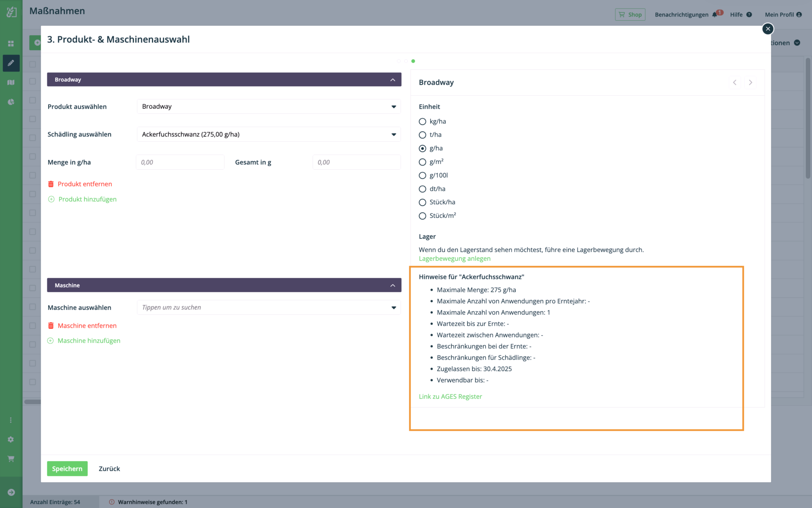This screenshot has height=508, width=812.
Task: Select the g/ha unit radio button
Action: tap(422, 149)
